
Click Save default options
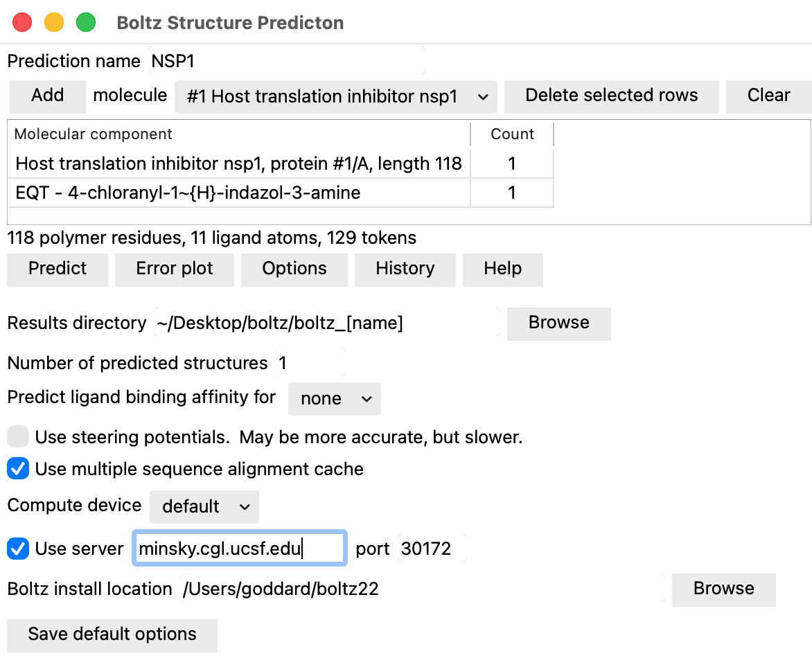coord(112,634)
